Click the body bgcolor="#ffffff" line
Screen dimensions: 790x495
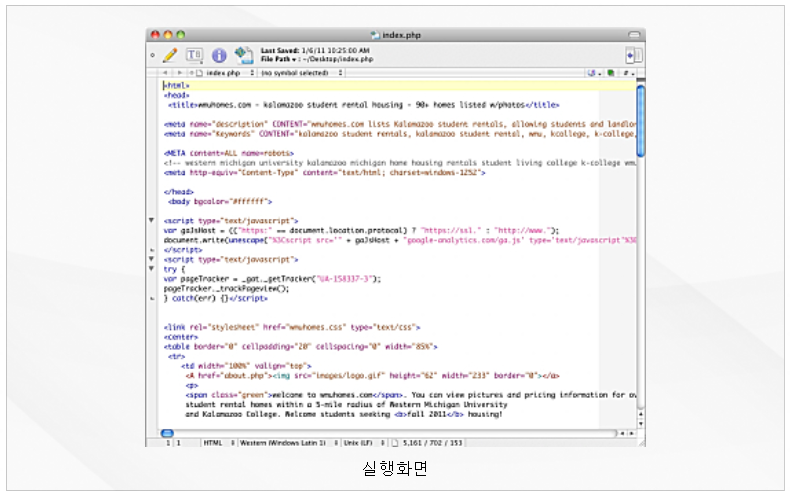pyautogui.click(x=220, y=201)
